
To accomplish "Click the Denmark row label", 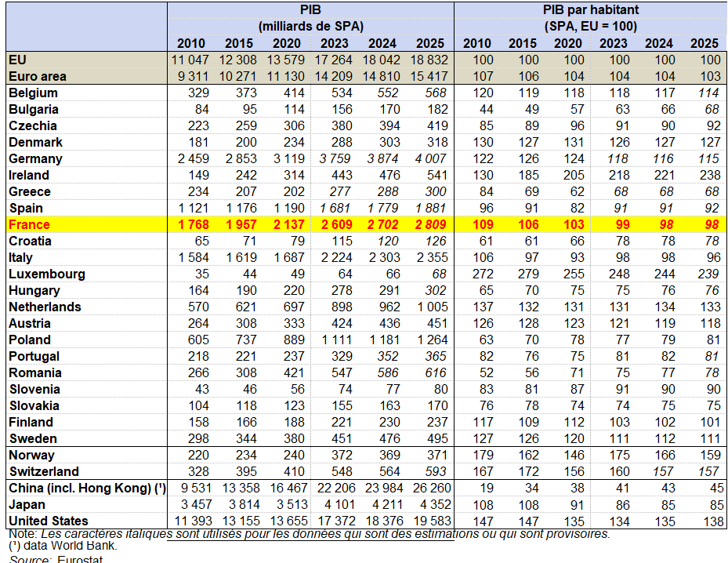I will click(35, 142).
